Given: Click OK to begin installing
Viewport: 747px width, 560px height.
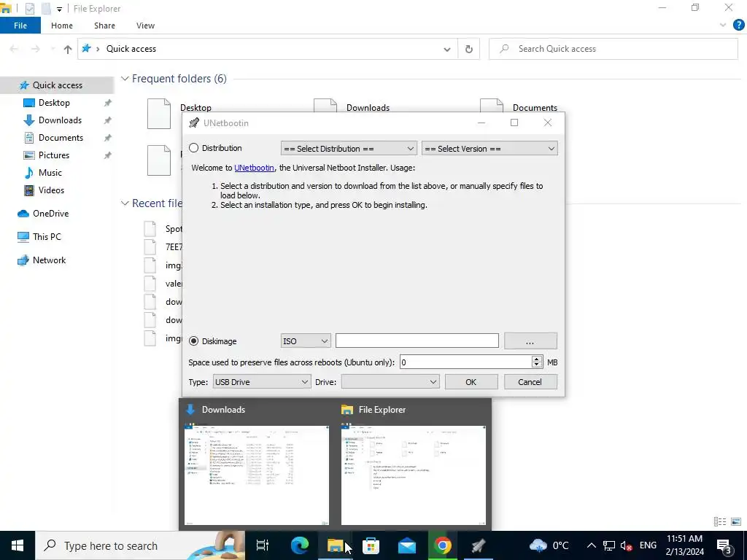Looking at the screenshot, I should 471,382.
